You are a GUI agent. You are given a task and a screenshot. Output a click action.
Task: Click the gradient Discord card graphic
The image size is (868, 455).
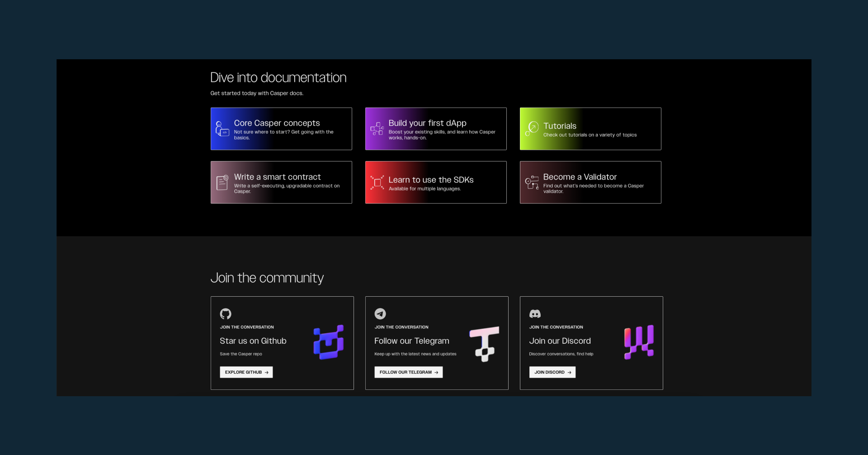[638, 342]
